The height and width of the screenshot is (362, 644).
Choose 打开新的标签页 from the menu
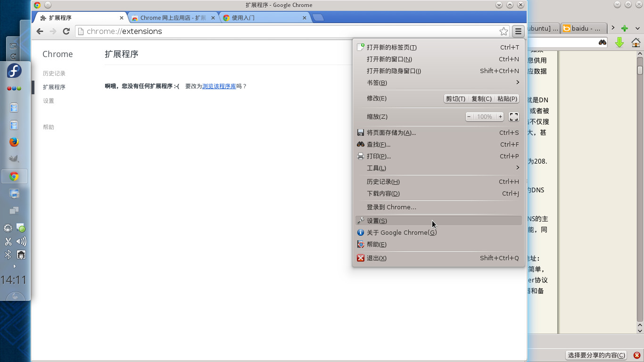[x=438, y=47]
